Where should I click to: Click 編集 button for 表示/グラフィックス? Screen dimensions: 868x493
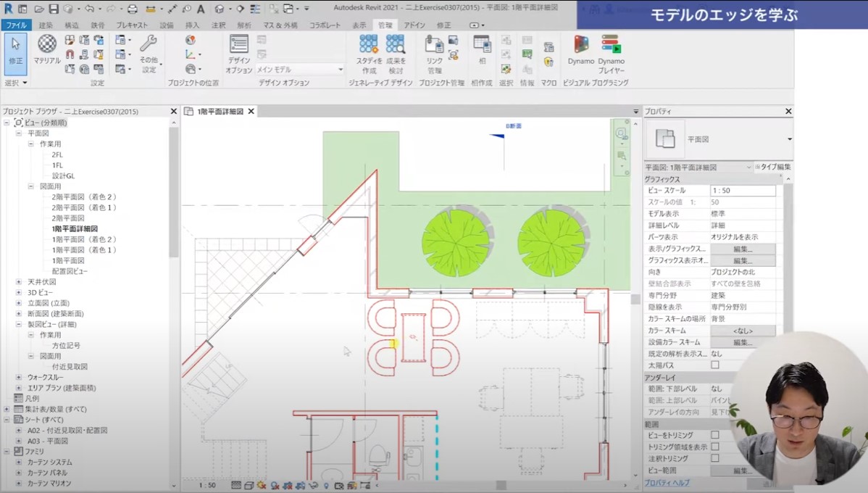[x=743, y=249]
